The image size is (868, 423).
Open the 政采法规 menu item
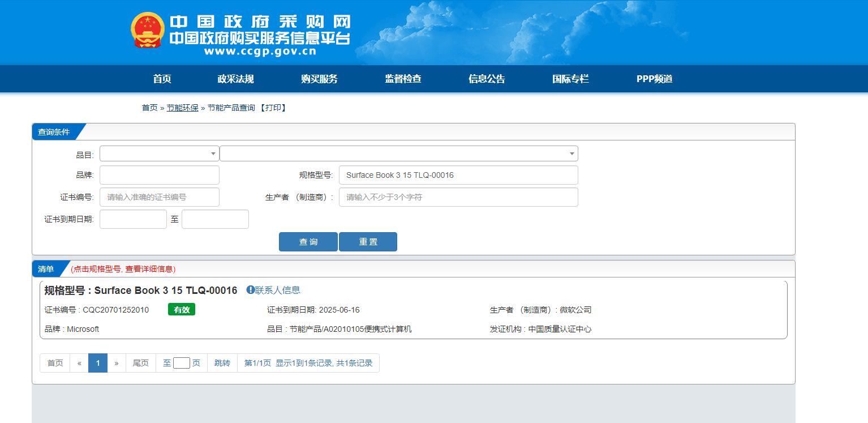tap(235, 79)
